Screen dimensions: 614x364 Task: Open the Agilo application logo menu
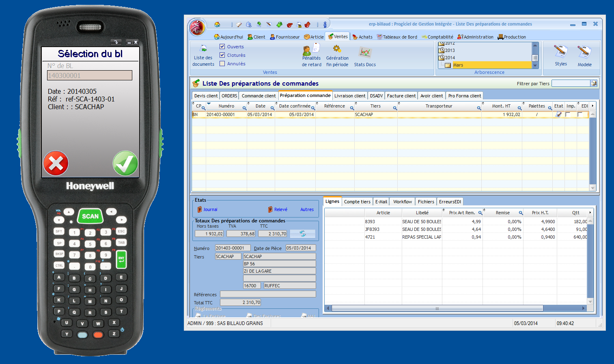pos(197,28)
